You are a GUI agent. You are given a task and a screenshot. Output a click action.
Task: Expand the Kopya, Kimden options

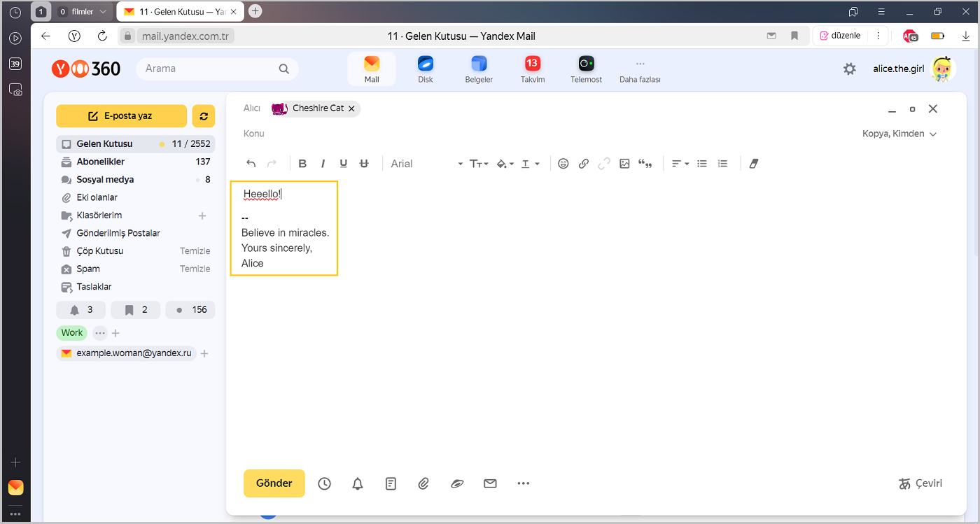(899, 134)
